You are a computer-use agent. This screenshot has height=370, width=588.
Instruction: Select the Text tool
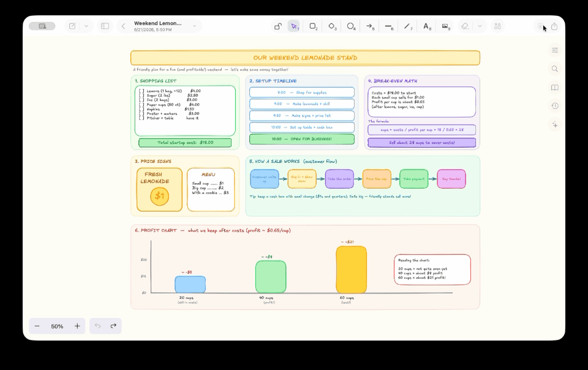(x=427, y=26)
